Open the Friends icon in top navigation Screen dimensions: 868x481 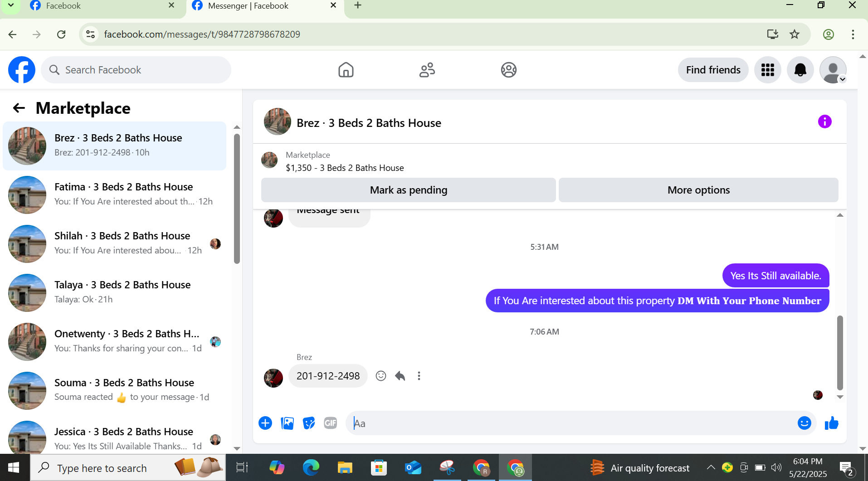pyautogui.click(x=427, y=70)
